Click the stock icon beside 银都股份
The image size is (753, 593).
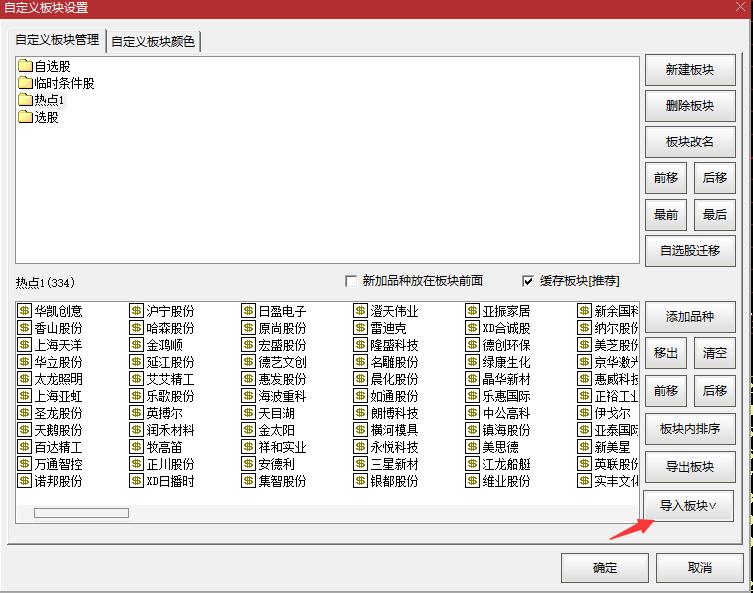(360, 481)
